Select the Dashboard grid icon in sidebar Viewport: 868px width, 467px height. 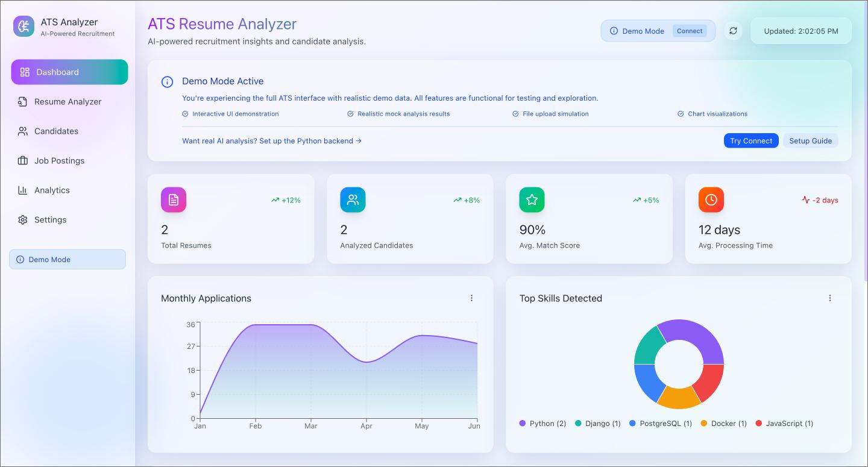[25, 72]
